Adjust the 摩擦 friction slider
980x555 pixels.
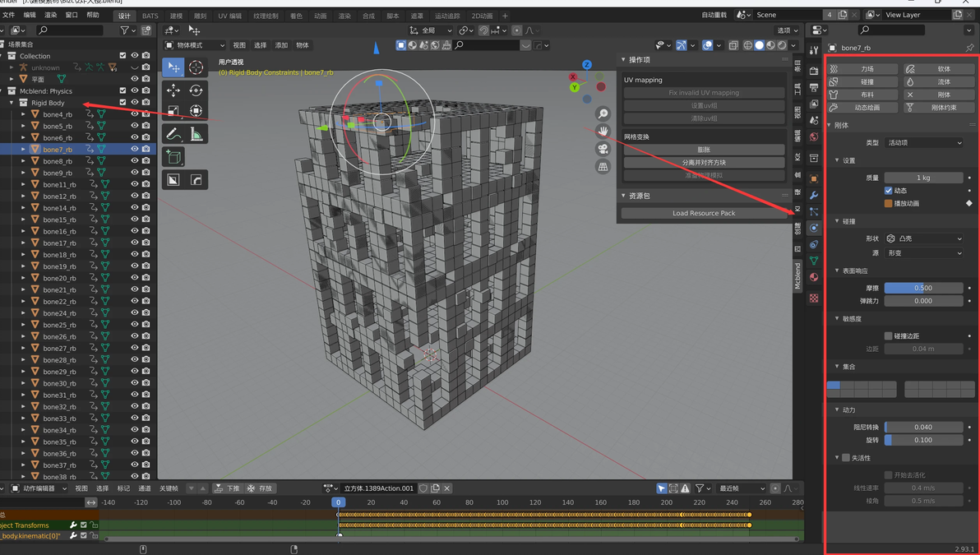[923, 288]
